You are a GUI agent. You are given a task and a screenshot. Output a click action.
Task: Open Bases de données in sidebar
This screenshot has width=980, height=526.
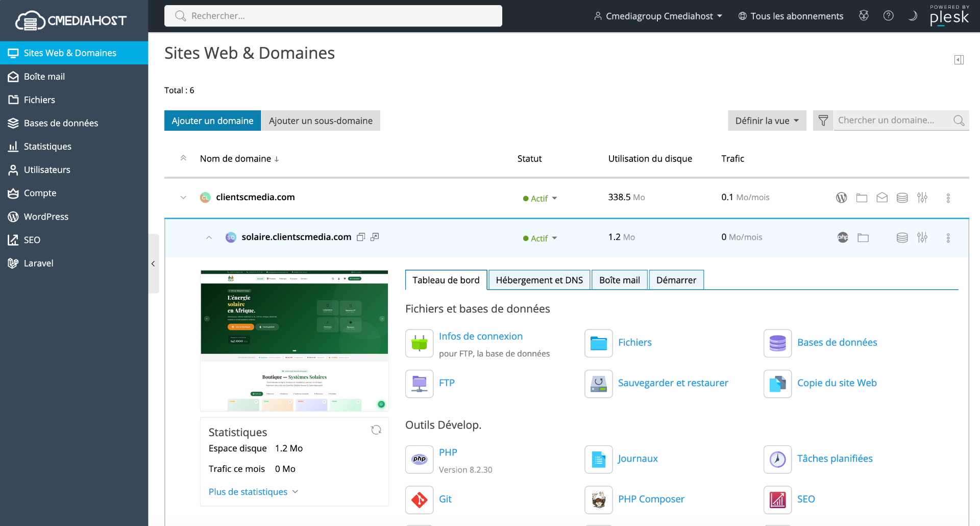(74, 123)
